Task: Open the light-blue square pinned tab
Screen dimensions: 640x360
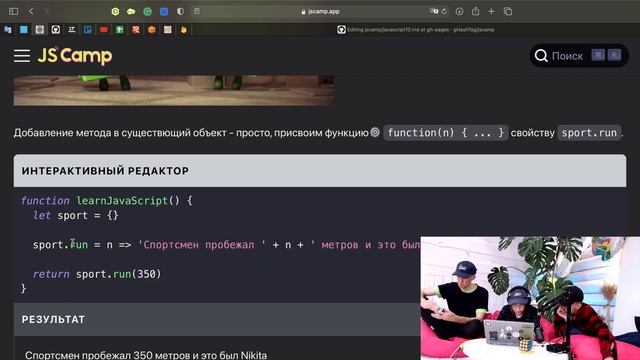Action: tap(24, 29)
